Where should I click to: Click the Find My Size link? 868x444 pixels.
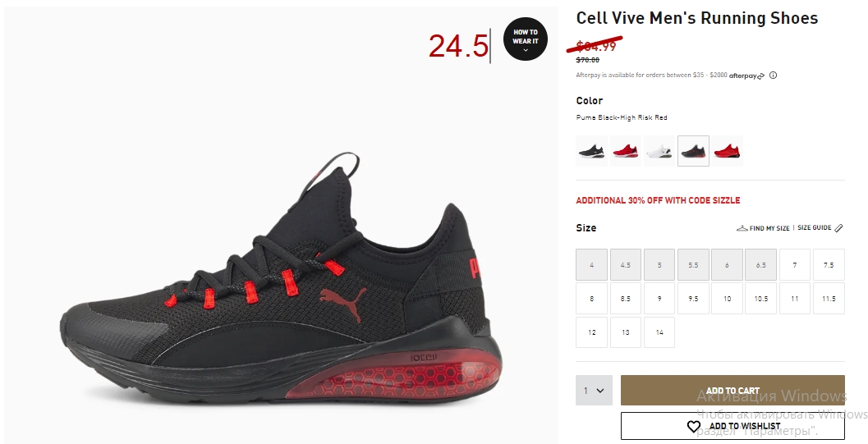coord(769,228)
